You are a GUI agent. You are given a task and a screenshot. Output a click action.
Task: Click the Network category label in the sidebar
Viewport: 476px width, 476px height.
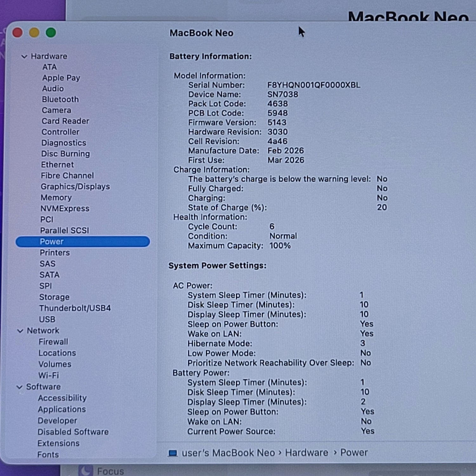point(43,331)
